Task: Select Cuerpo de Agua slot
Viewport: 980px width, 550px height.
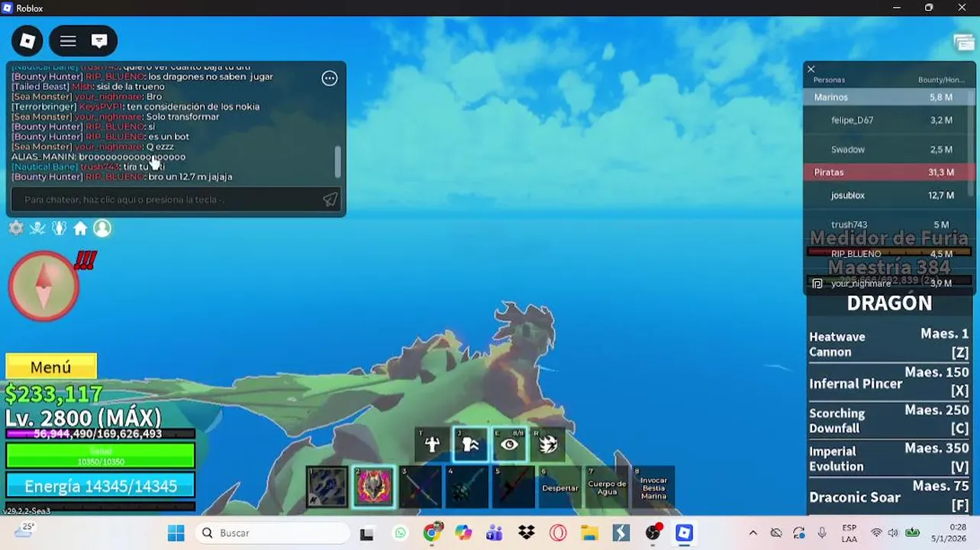Action: click(x=607, y=487)
